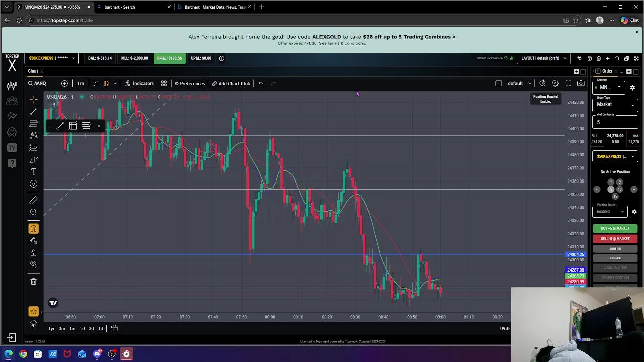Open the go-to-date calendar icon
This screenshot has height=362, width=644.
(x=114, y=329)
